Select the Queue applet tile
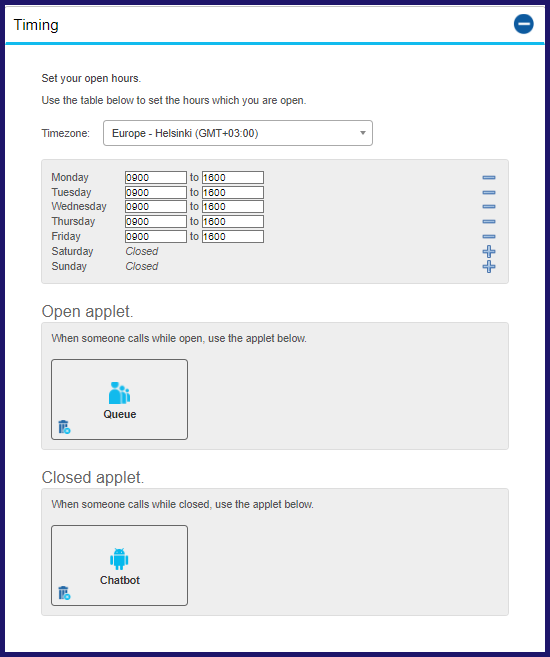This screenshot has height=657, width=550. [x=119, y=399]
